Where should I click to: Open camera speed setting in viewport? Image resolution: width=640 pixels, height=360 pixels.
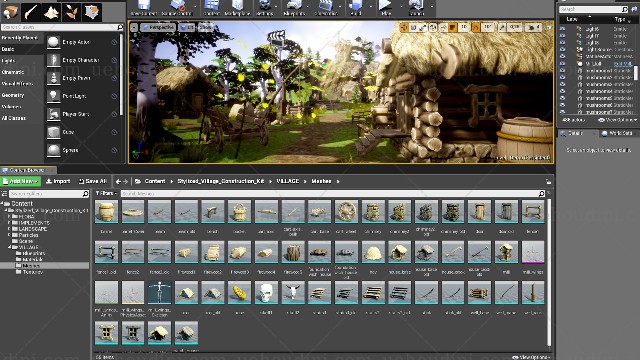click(532, 27)
